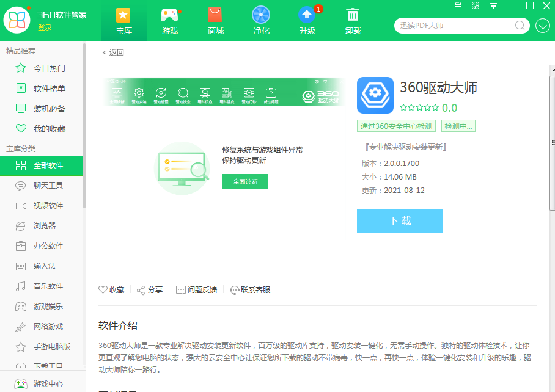The height and width of the screenshot is (392, 555).
Task: Select the 宝库 tab
Action: (x=123, y=21)
